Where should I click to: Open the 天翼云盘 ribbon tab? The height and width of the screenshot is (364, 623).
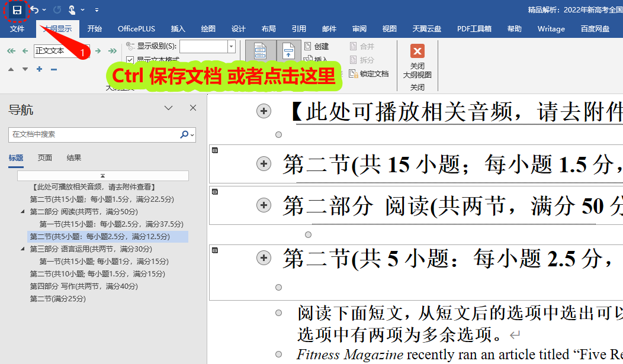click(427, 28)
